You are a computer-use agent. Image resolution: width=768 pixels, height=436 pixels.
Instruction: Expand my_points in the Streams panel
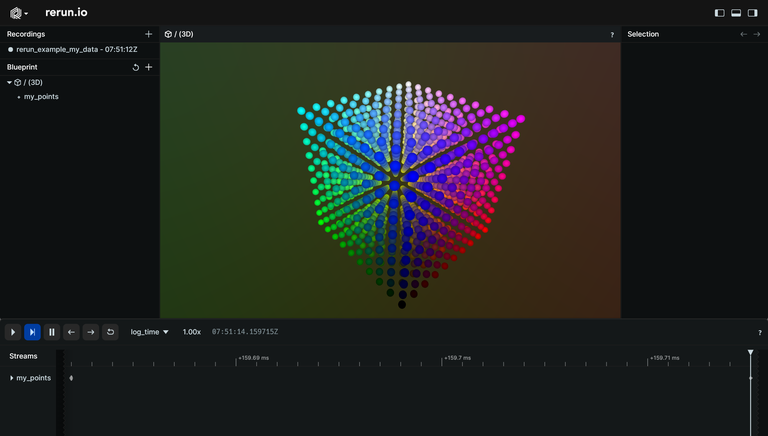12,378
